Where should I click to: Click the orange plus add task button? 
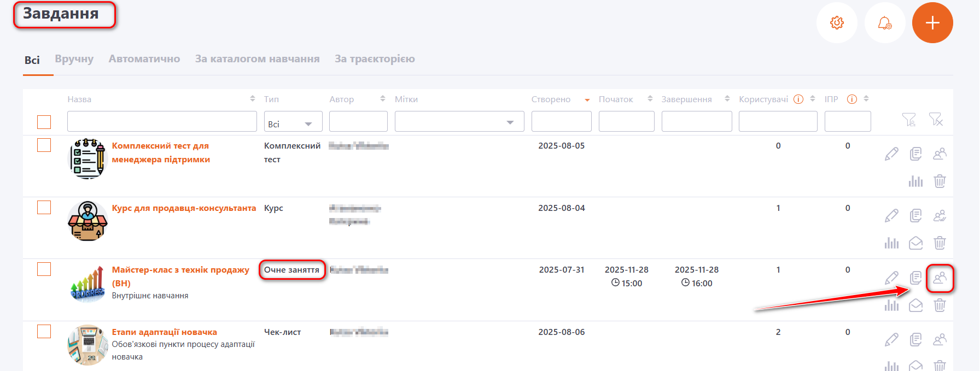[932, 23]
